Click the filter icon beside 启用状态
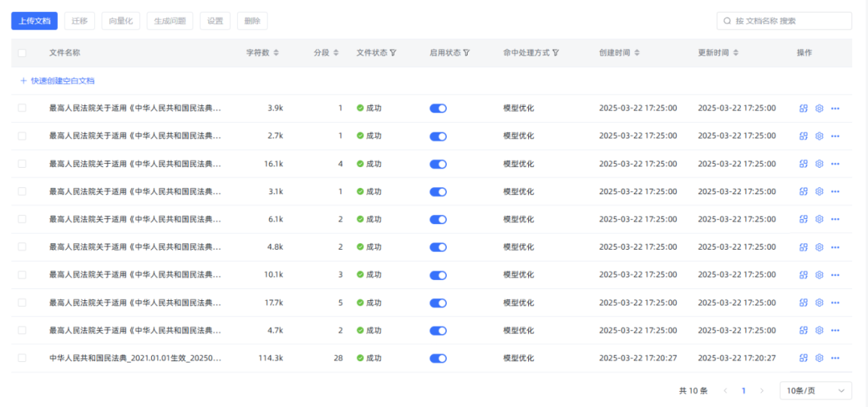The width and height of the screenshot is (868, 407). pos(466,52)
